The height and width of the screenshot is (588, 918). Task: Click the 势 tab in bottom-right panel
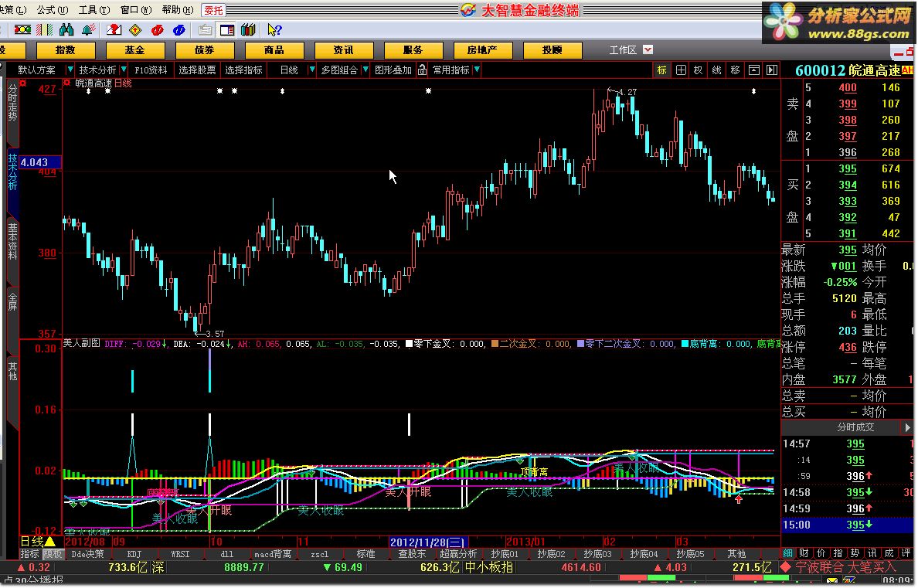click(855, 553)
